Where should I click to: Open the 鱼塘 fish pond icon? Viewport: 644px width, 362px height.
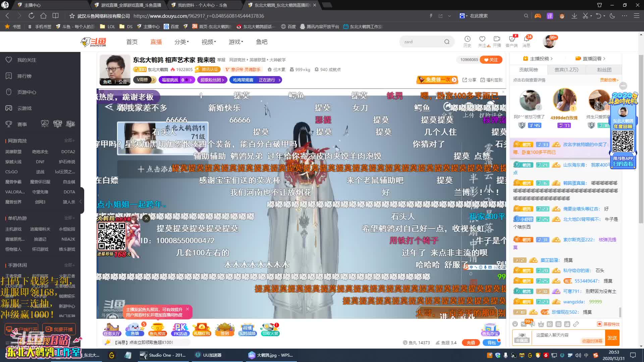pos(135,329)
